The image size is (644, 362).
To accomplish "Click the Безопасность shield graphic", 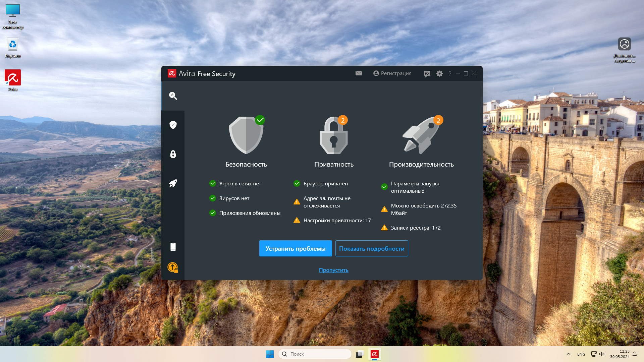I will point(246,136).
